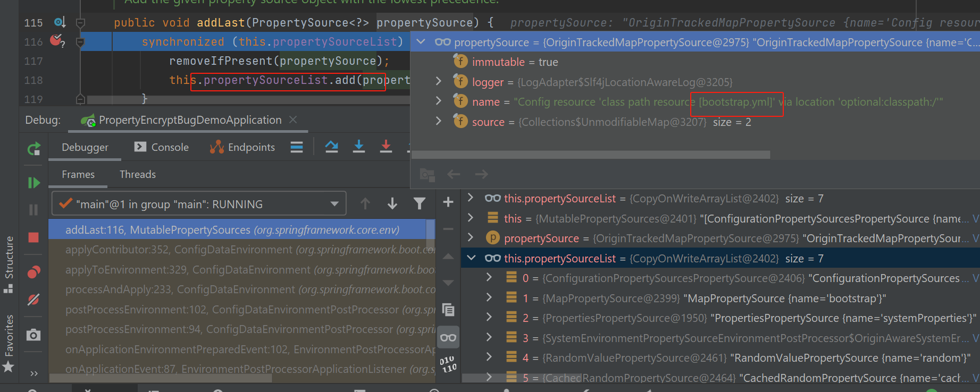Toggle the frames filter funnel

coord(420,203)
